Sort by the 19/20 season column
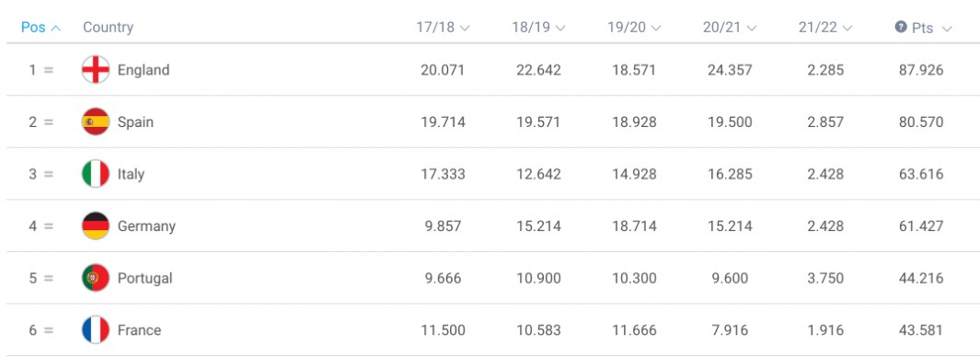Screen dimensions: 980x358 point(634,28)
